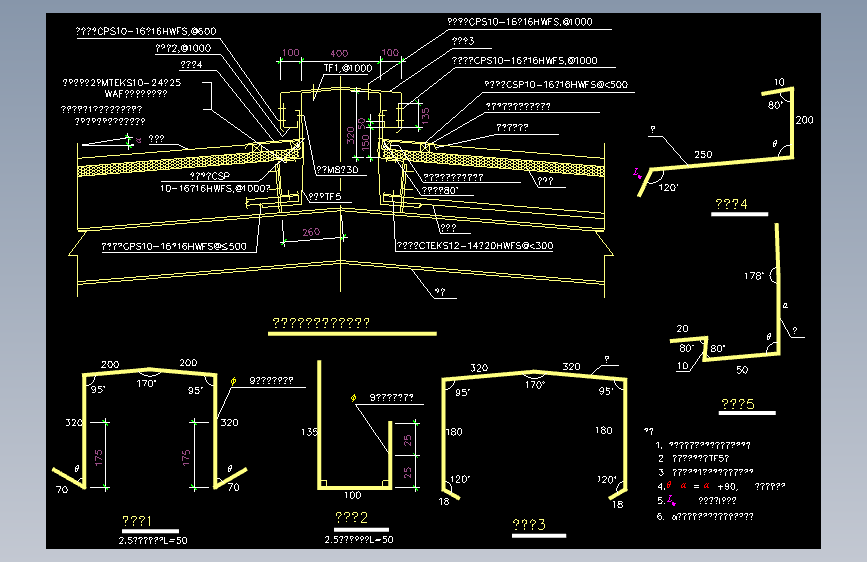Screen dimensions: 867x562
Task: Click the '100' width under detail 2 channel
Action: (x=353, y=495)
